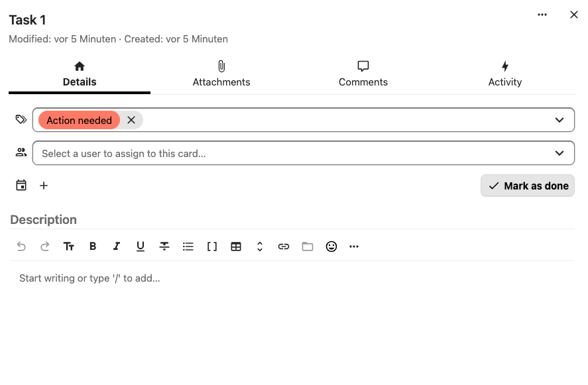This screenshot has width=588, height=385.
Task: Mark the card as done
Action: coord(527,186)
